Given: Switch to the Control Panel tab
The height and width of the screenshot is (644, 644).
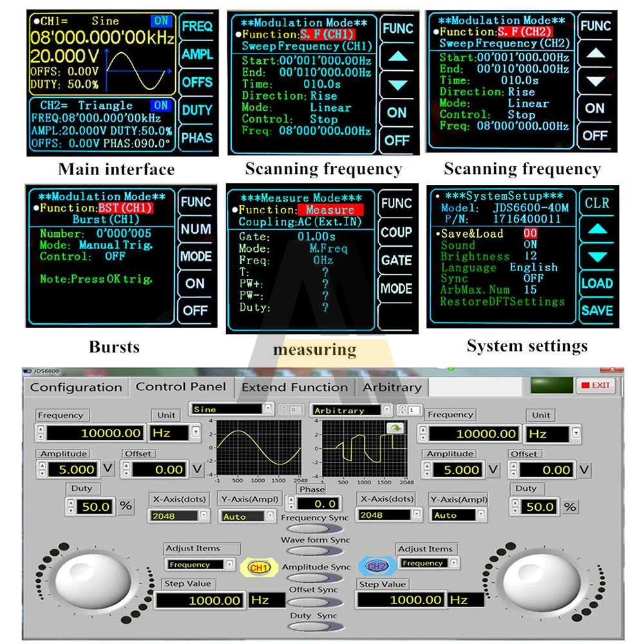Looking at the screenshot, I should coord(181,386).
